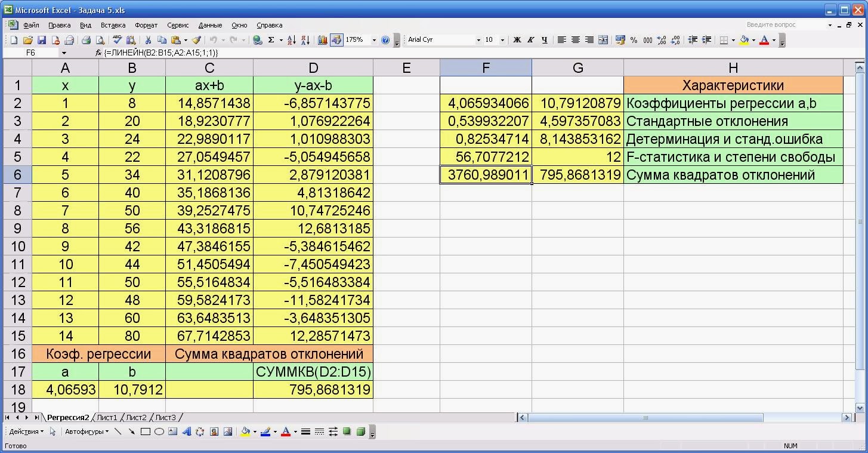
Task: Save the workbook with the floppy icon
Action: click(x=41, y=40)
